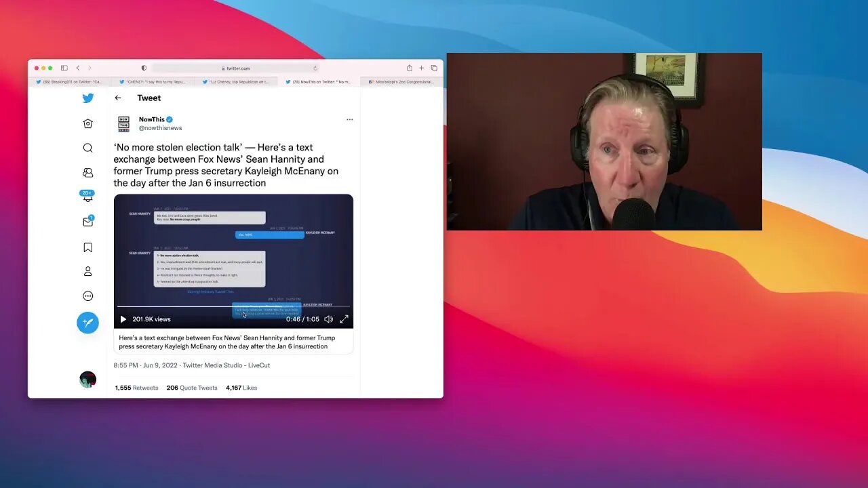
Task: Focus the twitter.com address bar
Action: (x=236, y=68)
